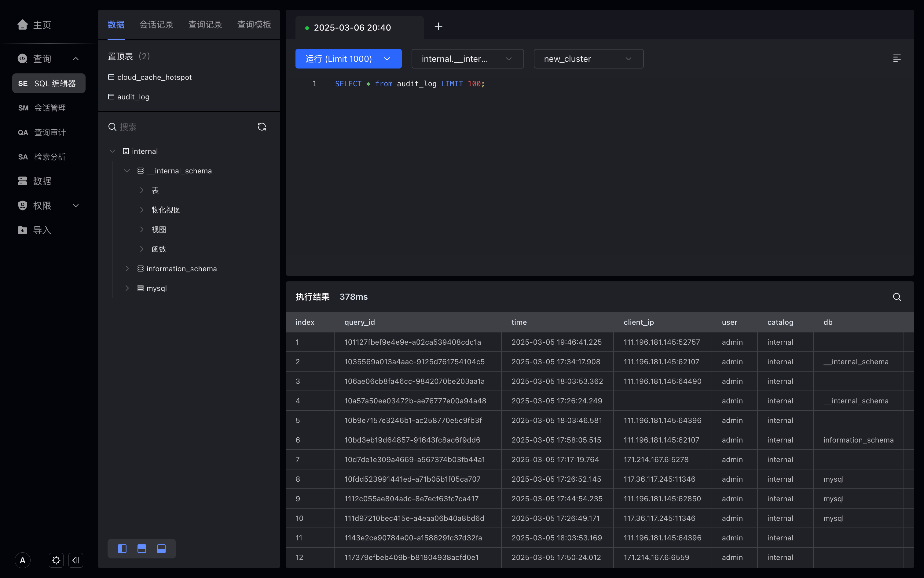Click the internal catalog icon
The width and height of the screenshot is (924, 578).
click(126, 151)
